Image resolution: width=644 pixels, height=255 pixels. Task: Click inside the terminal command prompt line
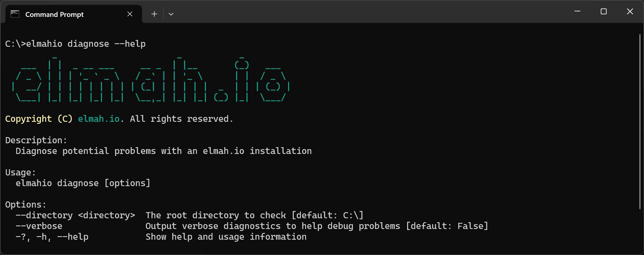[75, 44]
